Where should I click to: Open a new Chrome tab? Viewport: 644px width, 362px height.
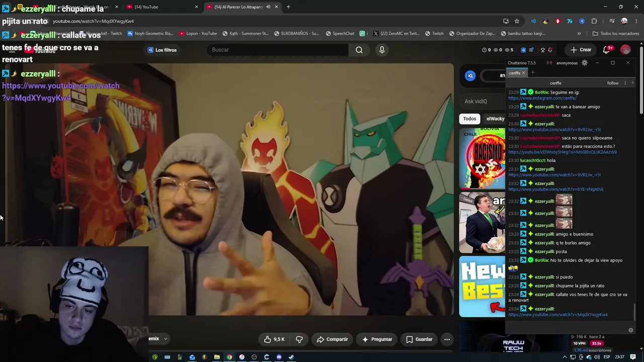tap(288, 7)
